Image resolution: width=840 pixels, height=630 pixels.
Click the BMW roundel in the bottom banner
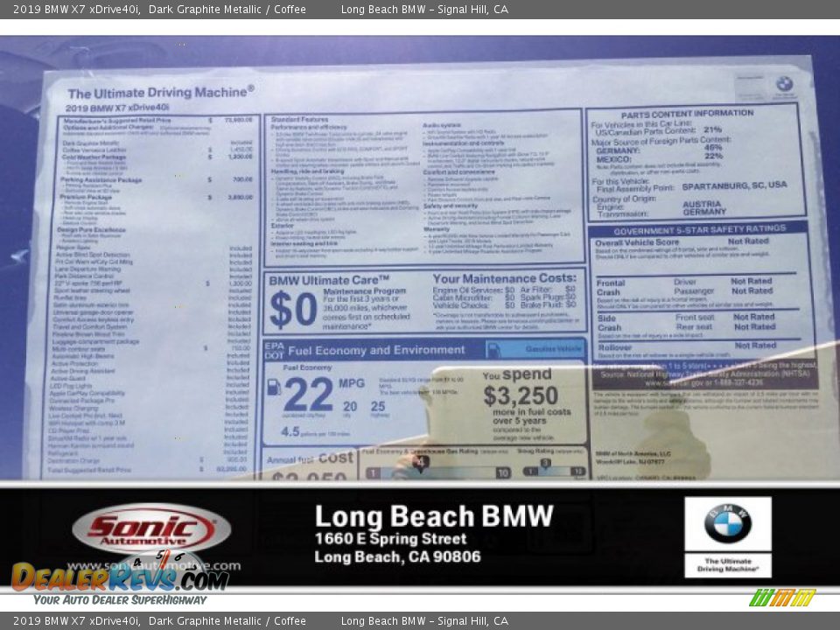pyautogui.click(x=727, y=523)
